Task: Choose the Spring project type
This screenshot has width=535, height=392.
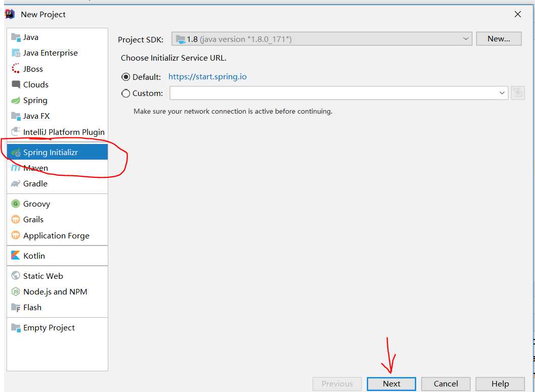Action: click(x=57, y=100)
